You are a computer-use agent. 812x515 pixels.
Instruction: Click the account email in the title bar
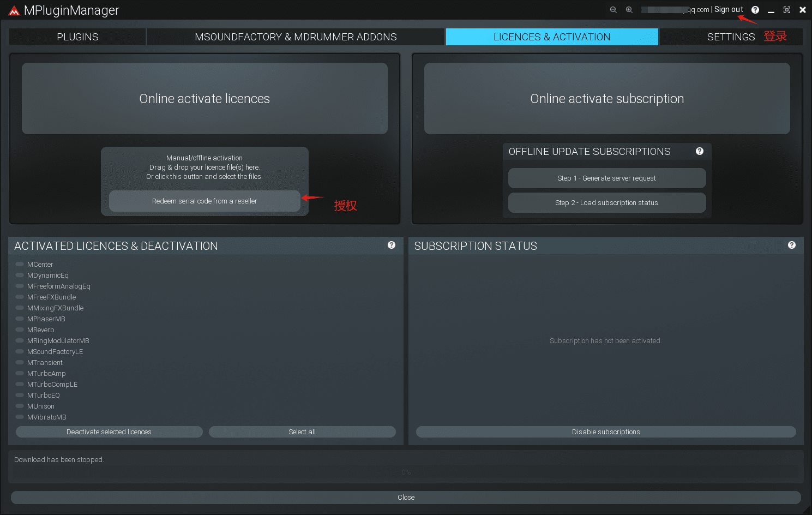pos(675,10)
